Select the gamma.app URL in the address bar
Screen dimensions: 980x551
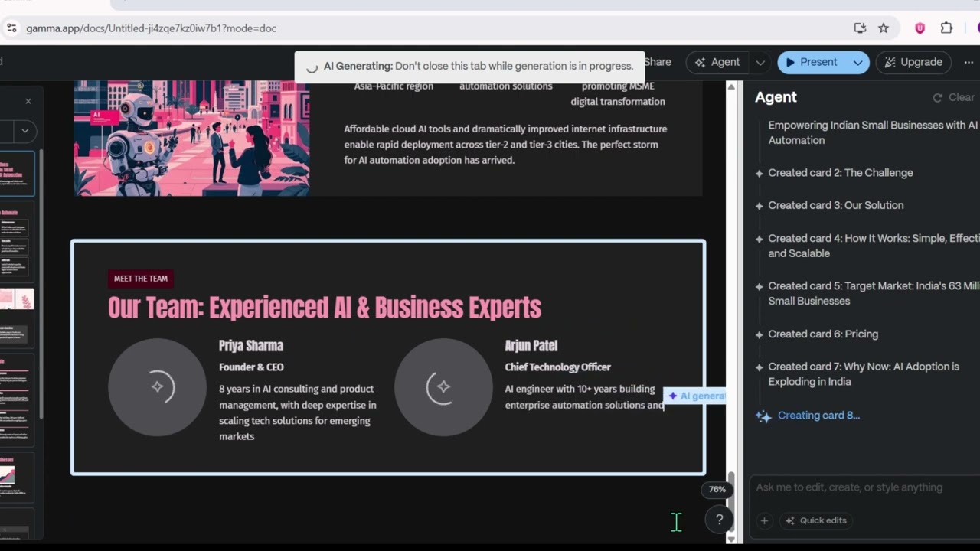click(151, 28)
